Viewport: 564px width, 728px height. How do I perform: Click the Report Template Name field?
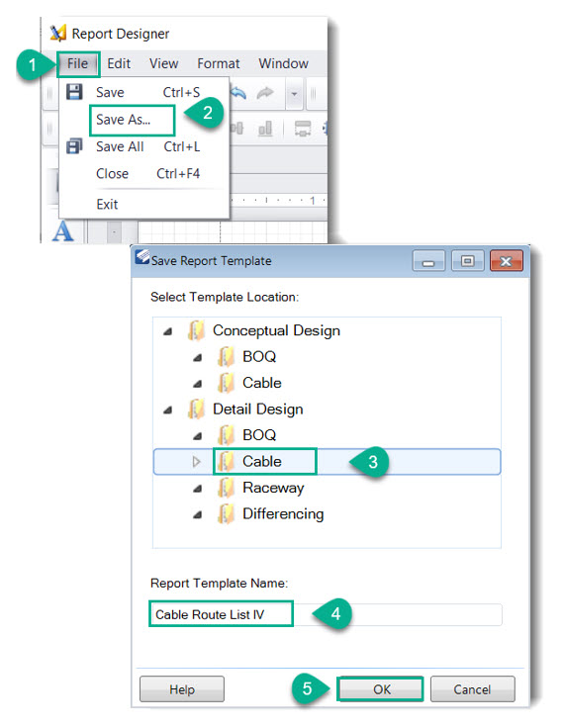pyautogui.click(x=326, y=614)
